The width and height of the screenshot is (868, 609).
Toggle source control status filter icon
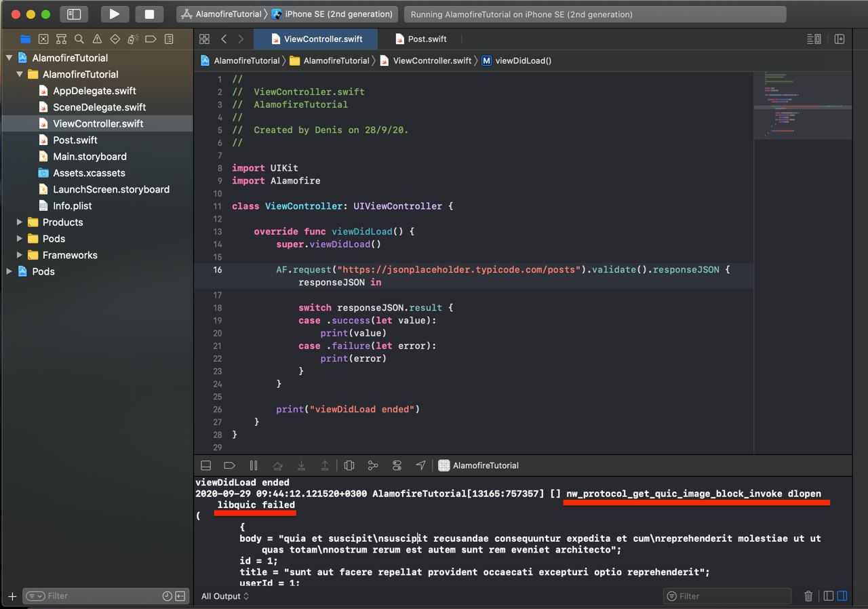180,595
